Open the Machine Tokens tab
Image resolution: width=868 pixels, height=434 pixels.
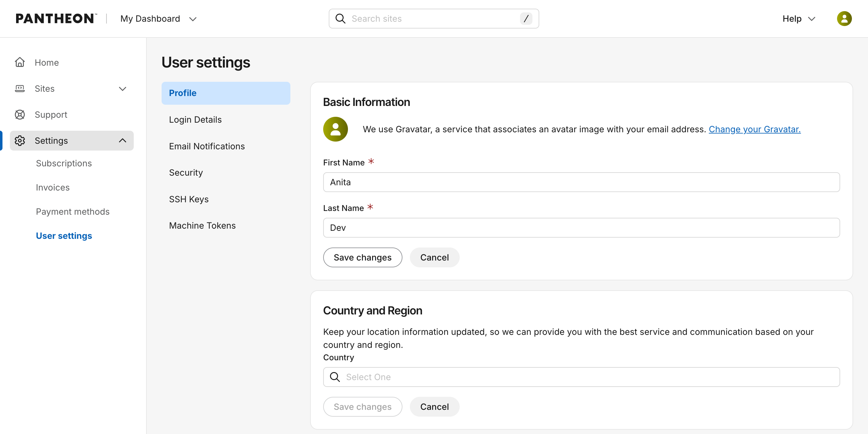pyautogui.click(x=226, y=226)
